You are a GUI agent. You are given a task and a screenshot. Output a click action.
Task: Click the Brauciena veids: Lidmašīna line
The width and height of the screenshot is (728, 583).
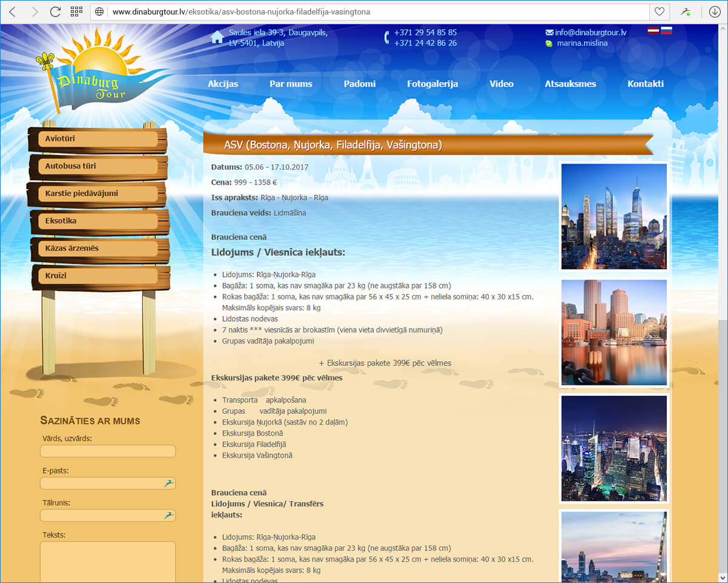click(259, 213)
